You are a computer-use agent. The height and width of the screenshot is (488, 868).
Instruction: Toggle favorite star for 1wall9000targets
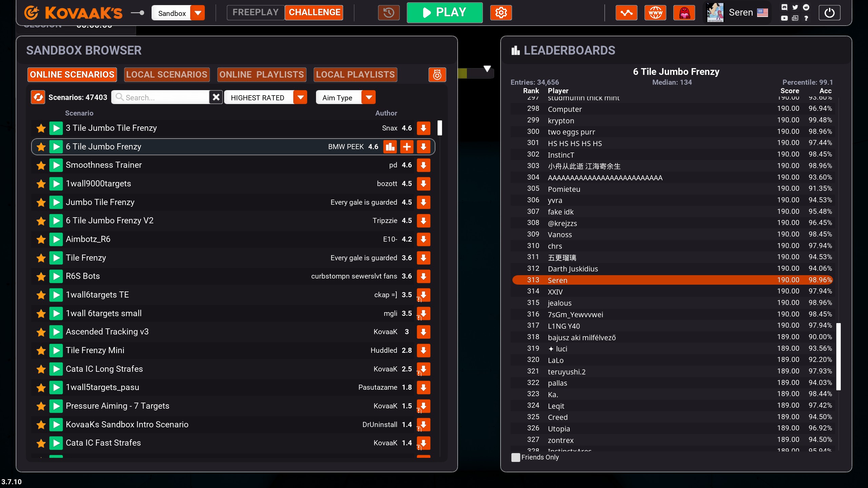click(41, 184)
